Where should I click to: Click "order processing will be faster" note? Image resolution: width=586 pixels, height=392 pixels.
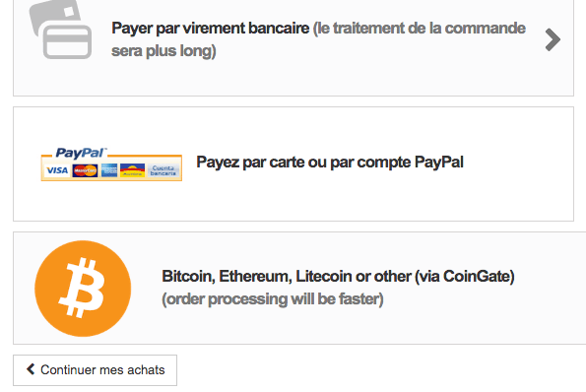(273, 299)
